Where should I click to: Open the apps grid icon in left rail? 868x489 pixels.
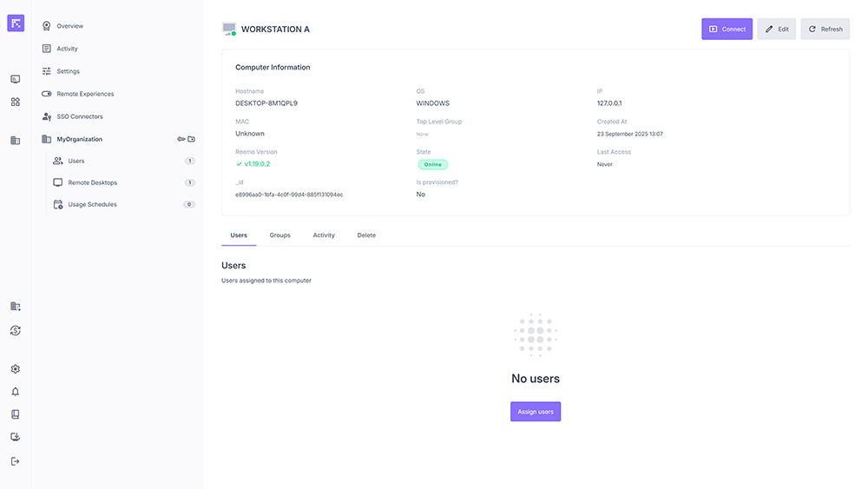click(x=16, y=102)
